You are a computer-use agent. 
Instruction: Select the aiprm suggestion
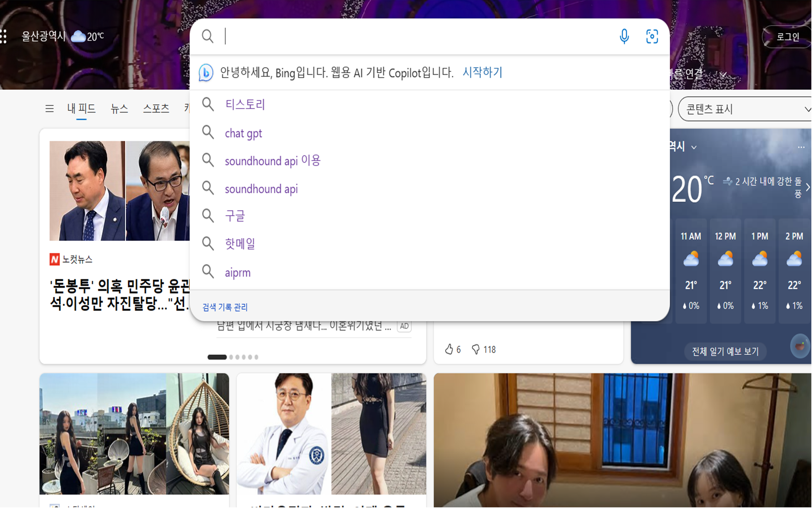tap(430, 272)
